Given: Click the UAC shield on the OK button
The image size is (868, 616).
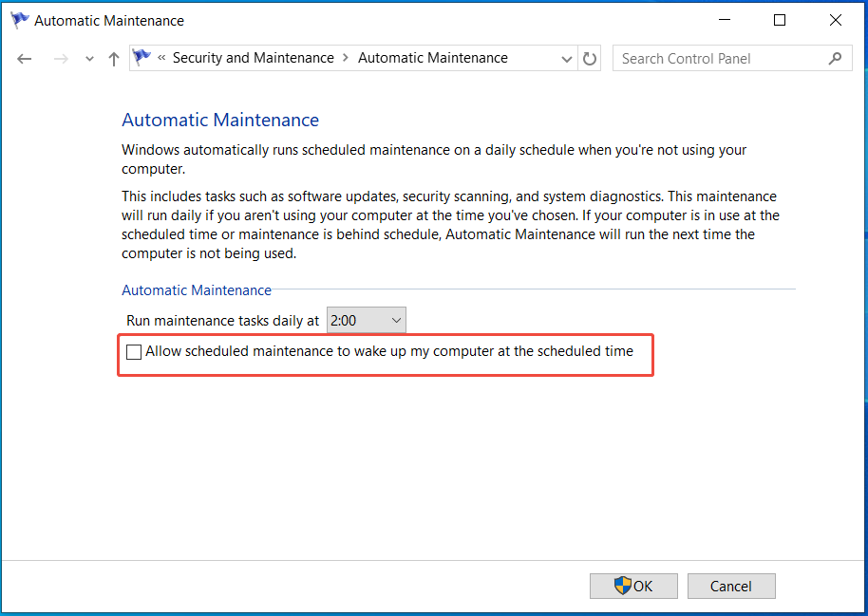Looking at the screenshot, I should 624,586.
